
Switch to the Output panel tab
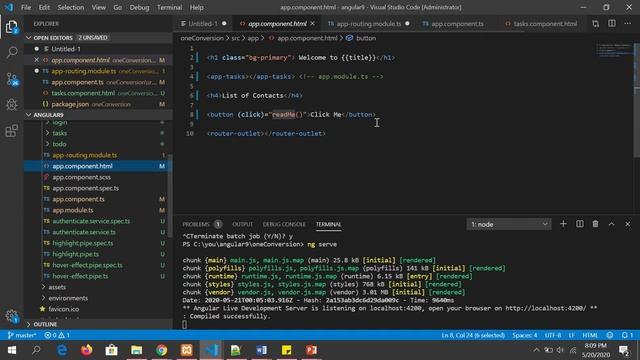pyautogui.click(x=242, y=224)
